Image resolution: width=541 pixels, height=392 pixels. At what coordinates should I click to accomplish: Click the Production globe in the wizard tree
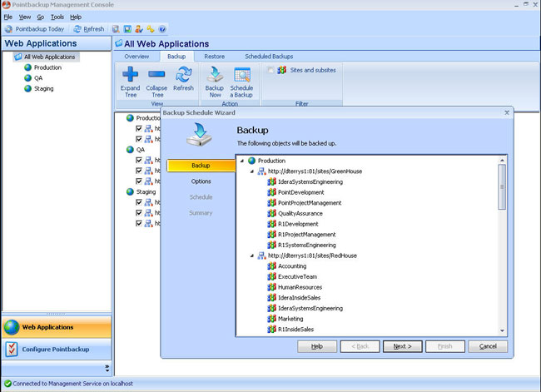pos(252,161)
